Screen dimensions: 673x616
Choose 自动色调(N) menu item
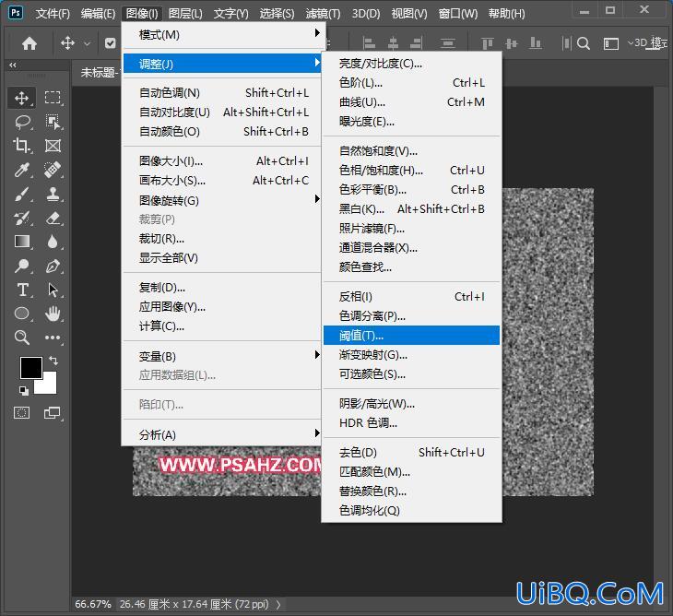(224, 93)
